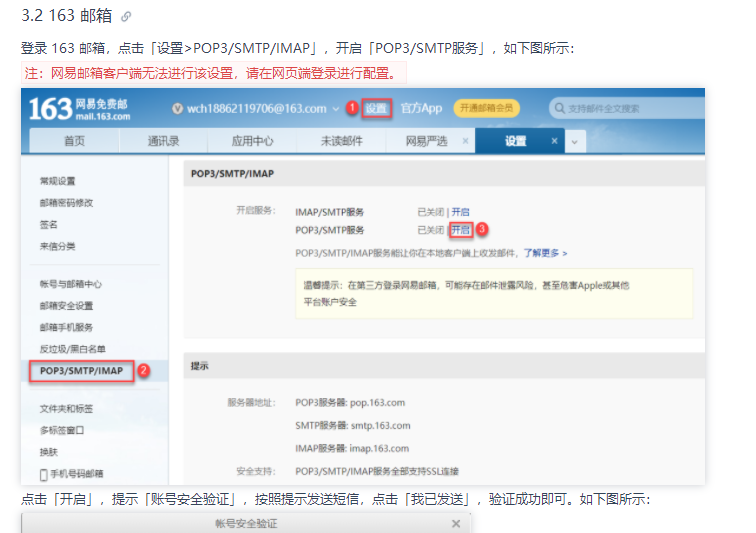Viewport: 756px width, 533px height.
Task: Switch to the 网易严选 tab
Action: (x=426, y=141)
